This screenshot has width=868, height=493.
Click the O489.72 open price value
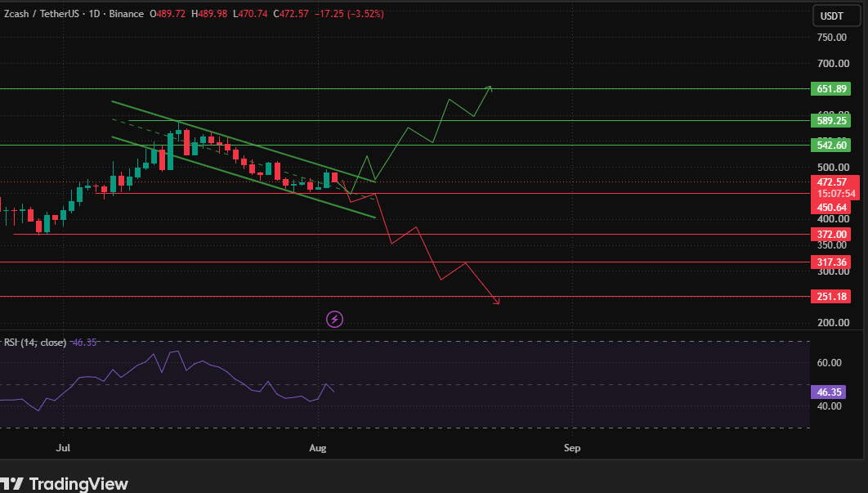pos(168,14)
